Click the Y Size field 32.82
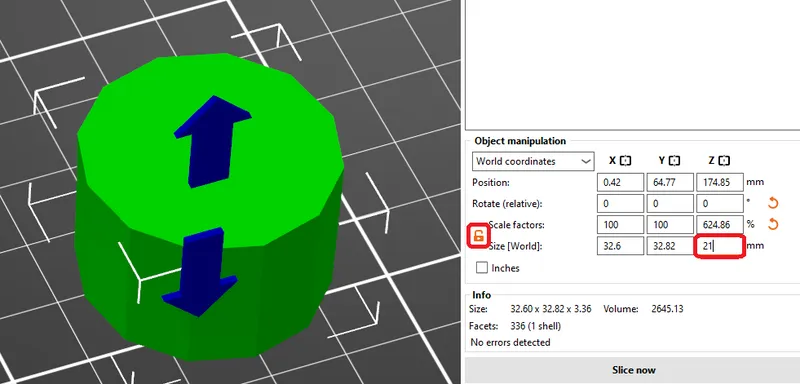800x384 pixels. tap(670, 246)
